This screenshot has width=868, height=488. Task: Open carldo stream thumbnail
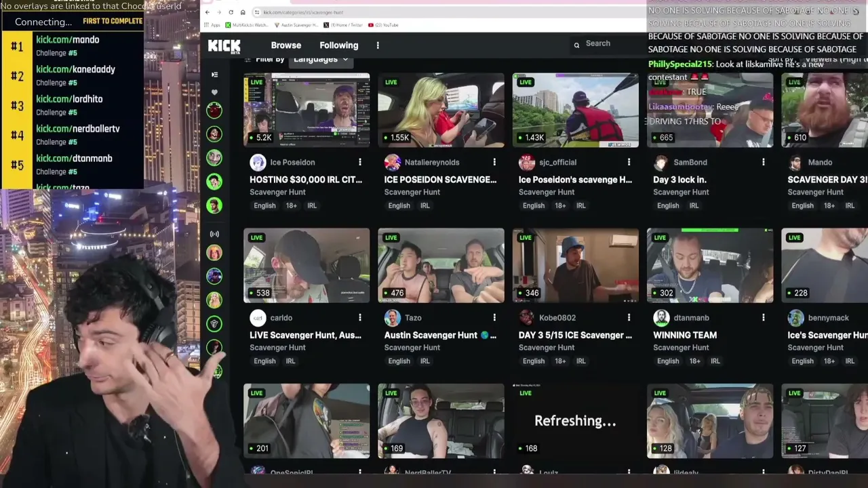click(307, 265)
